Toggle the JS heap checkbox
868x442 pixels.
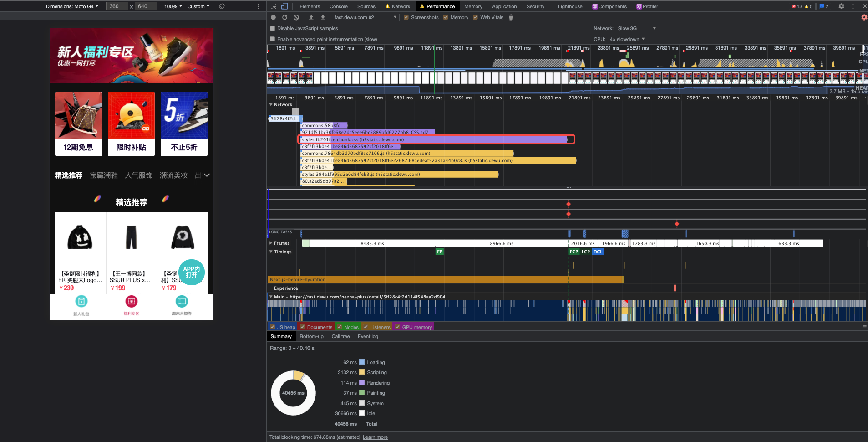272,327
